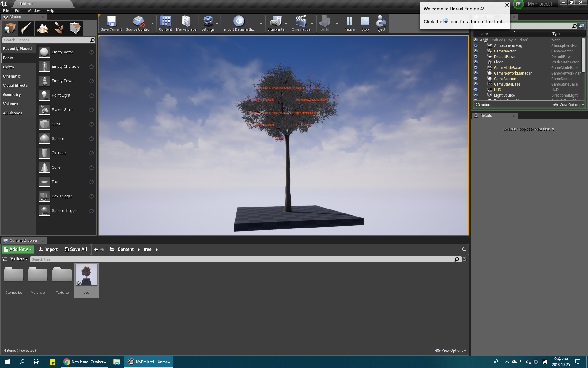The height and width of the screenshot is (368, 588).
Task: Click Add New button
Action: coord(18,250)
